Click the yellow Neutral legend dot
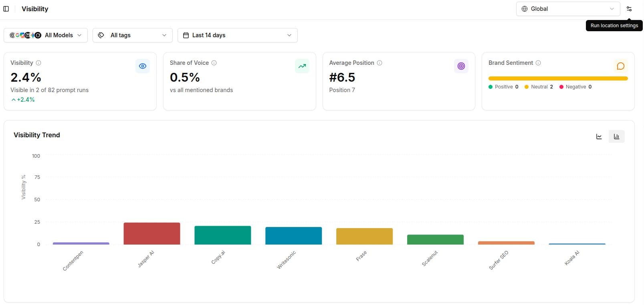The image size is (644, 305). (527, 87)
